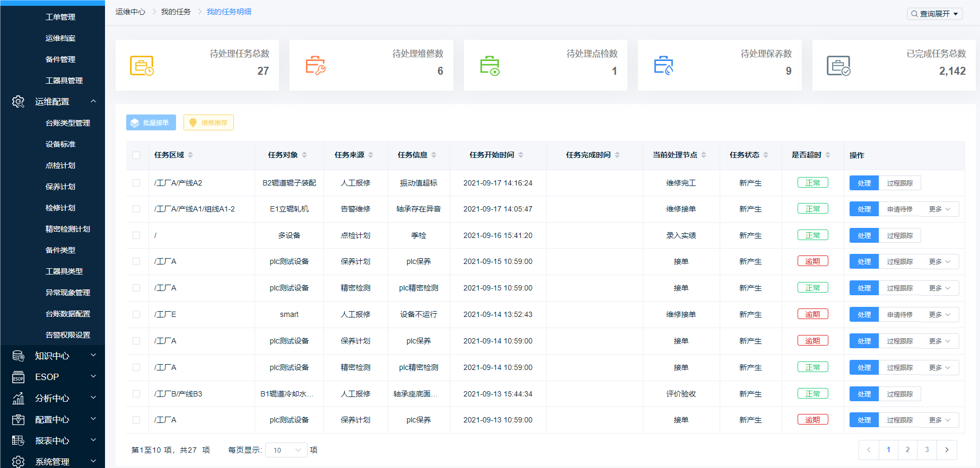Expand the 配置中心 menu
980x468 pixels.
[x=93, y=419]
